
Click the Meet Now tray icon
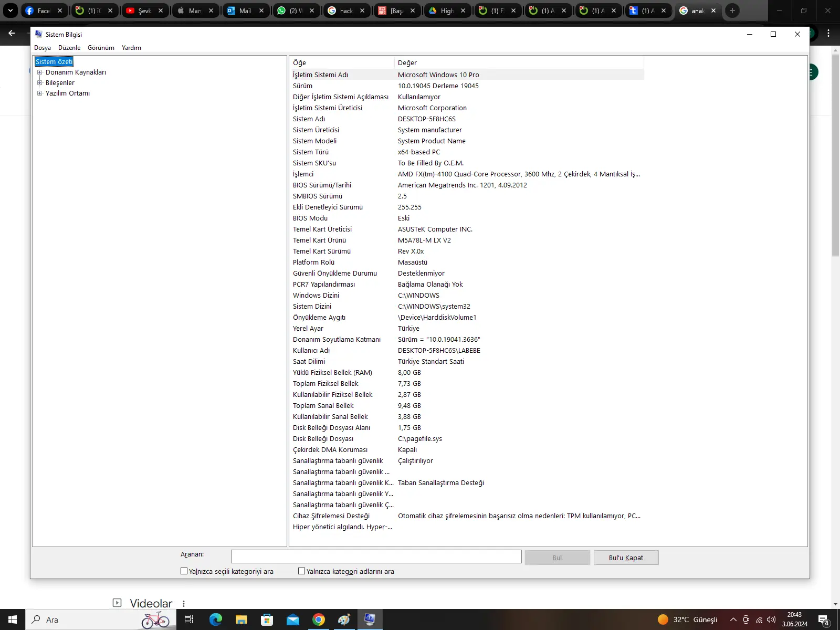tap(746, 619)
